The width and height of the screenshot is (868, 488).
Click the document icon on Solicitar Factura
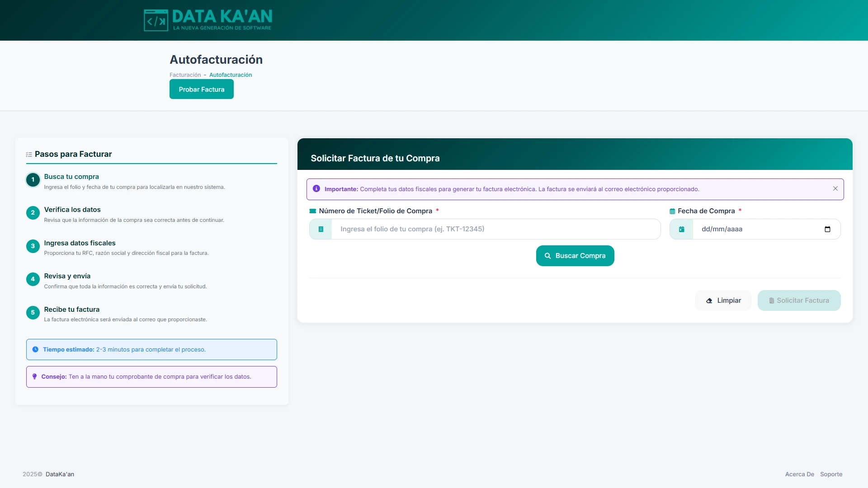click(771, 300)
